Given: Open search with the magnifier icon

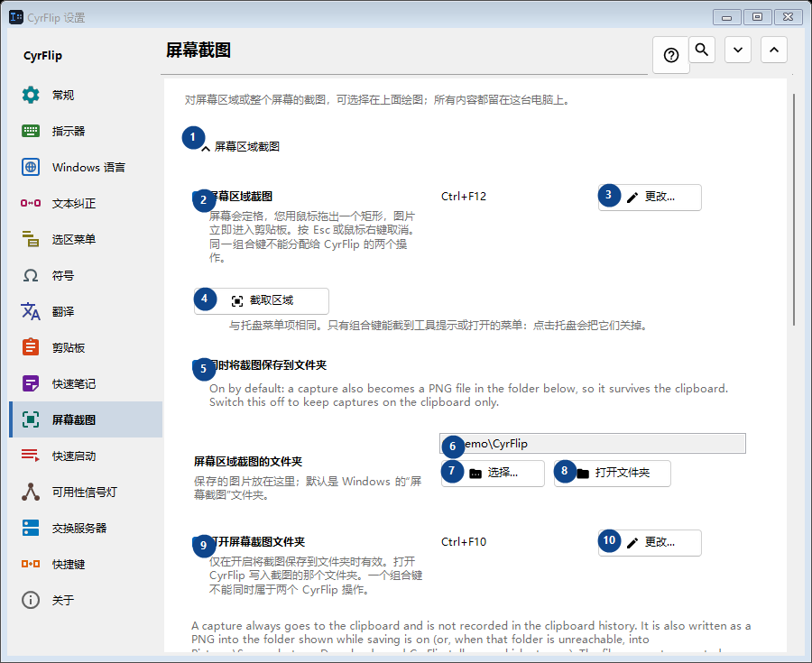Looking at the screenshot, I should pos(702,50).
